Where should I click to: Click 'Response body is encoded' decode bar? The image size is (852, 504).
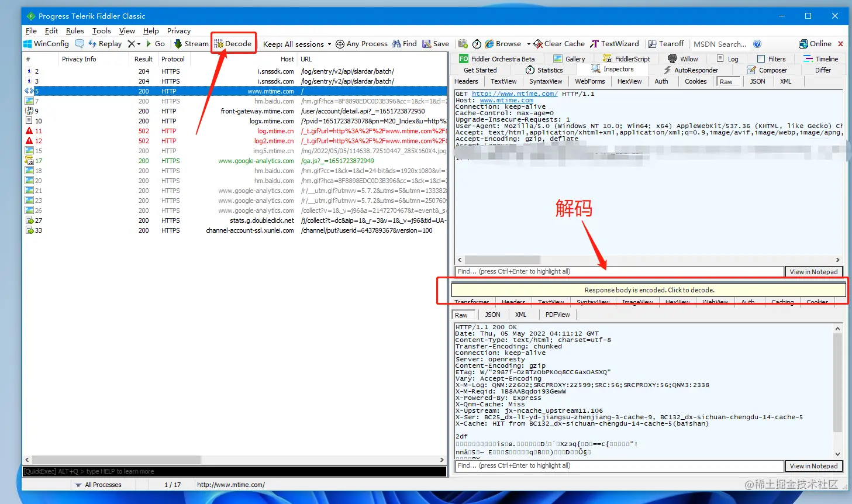tap(649, 290)
